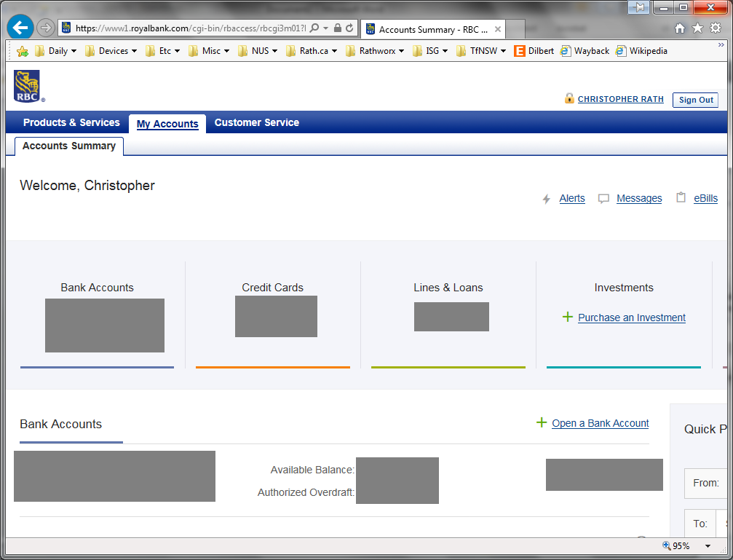Open Favorites with the star icon

click(697, 28)
